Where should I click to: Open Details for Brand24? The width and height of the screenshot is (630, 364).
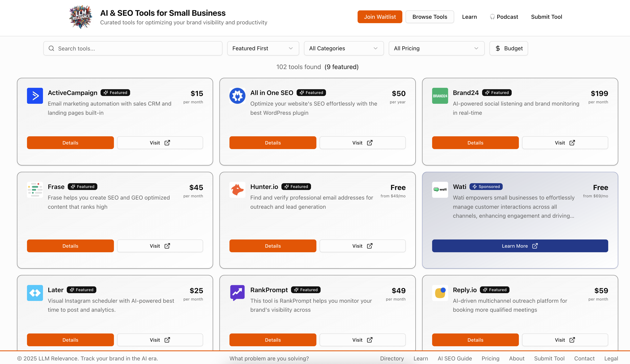475,143
